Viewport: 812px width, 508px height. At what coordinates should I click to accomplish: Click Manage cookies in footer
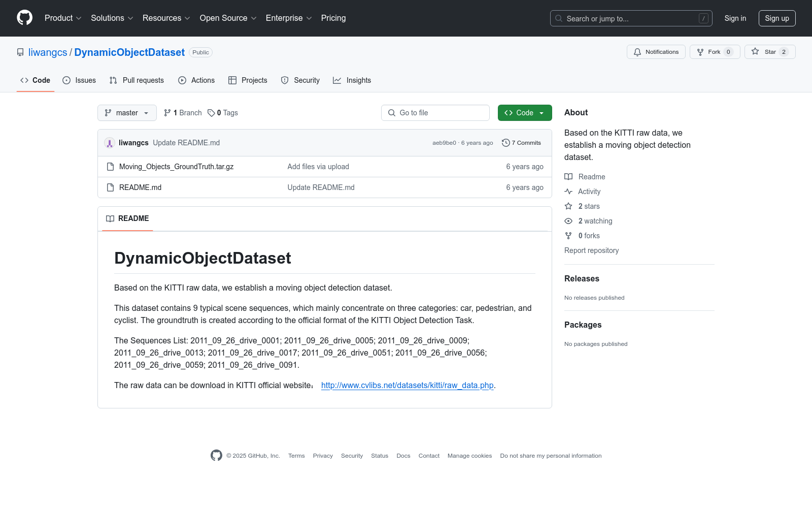tap(469, 456)
